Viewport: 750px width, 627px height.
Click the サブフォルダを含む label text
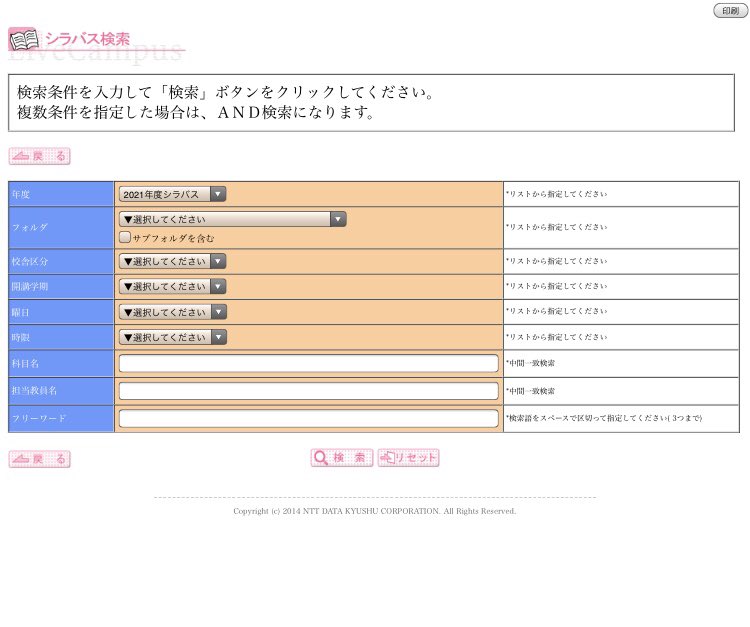coord(173,238)
